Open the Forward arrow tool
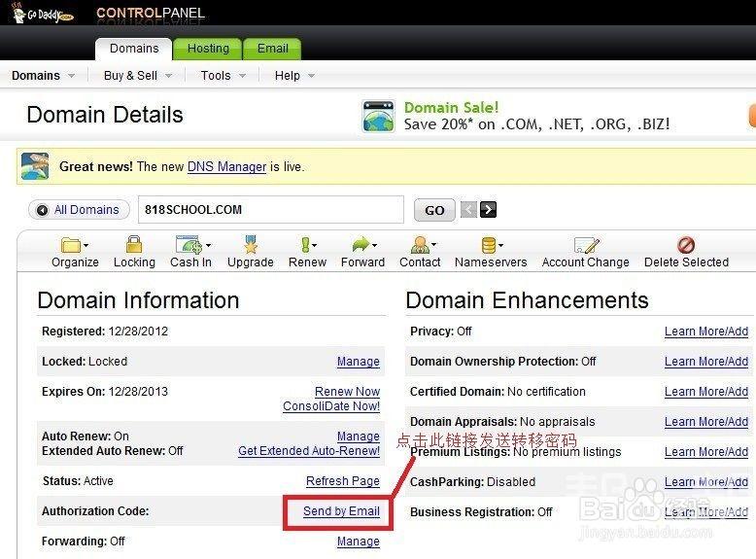 (361, 246)
